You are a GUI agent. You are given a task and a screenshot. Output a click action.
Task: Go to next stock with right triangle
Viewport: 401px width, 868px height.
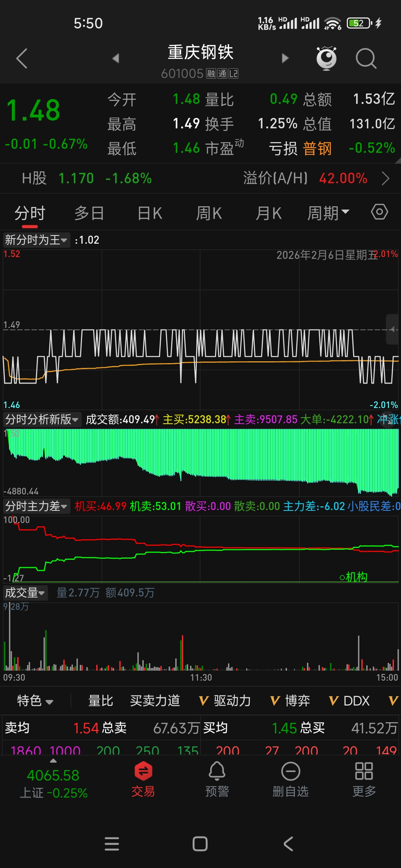pyautogui.click(x=285, y=58)
